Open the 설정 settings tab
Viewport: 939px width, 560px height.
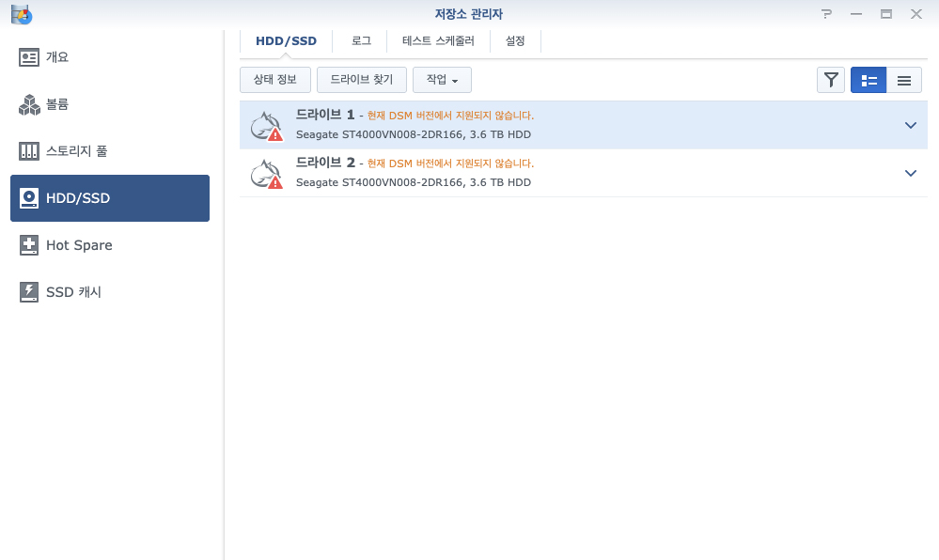tap(515, 41)
